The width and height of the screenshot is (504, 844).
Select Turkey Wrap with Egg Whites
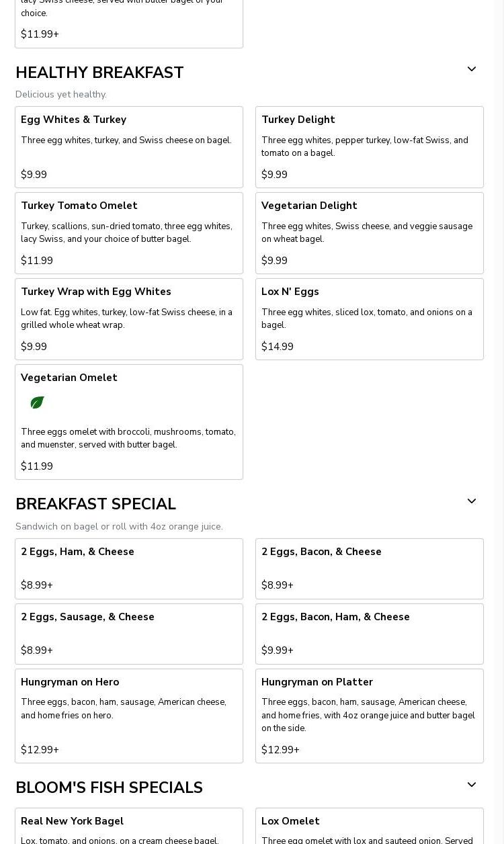[x=128, y=319]
